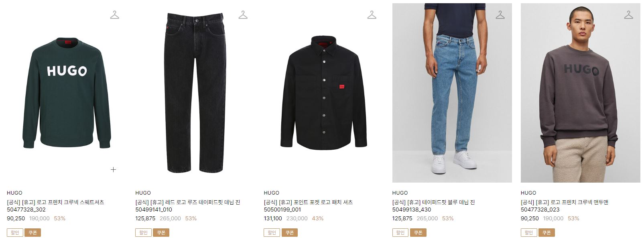This screenshot has width=644, height=244.
Task: Open green HUGO crewneck sweatshirt image
Action: [x=67, y=93]
